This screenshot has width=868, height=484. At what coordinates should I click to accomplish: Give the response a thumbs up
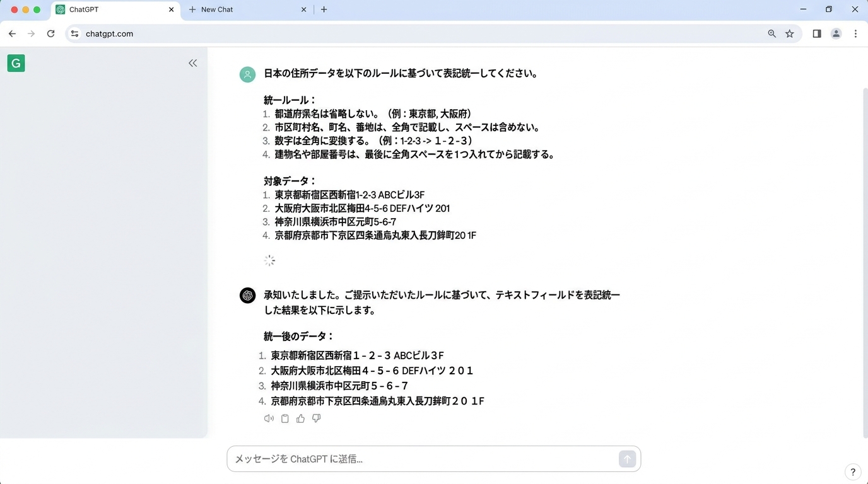click(300, 418)
